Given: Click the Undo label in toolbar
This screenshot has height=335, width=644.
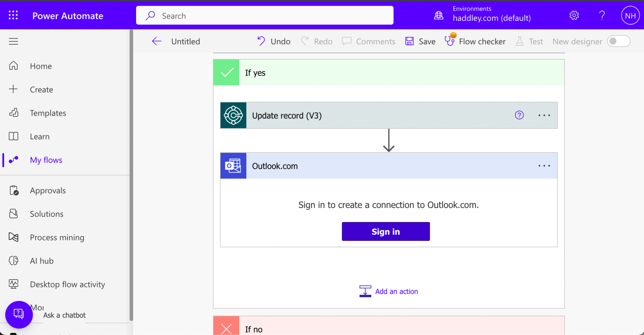Looking at the screenshot, I should click(281, 41).
